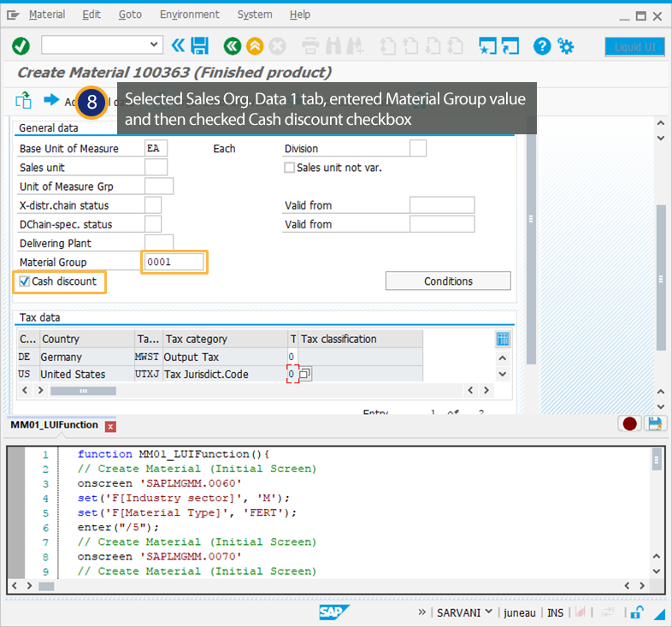Click the Germany row in Tax data
The width and height of the screenshot is (672, 627).
[x=220, y=357]
